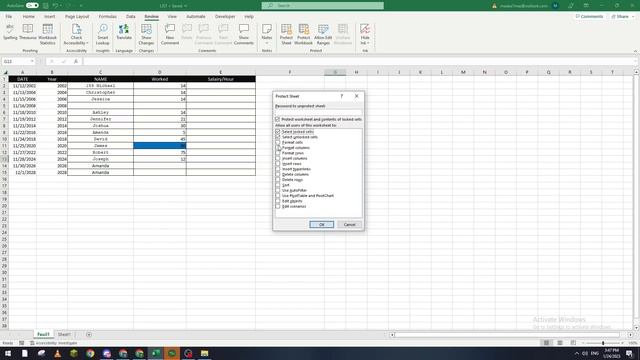640x360 pixels.
Task: Switch to the Formulas tab
Action: coord(107,17)
